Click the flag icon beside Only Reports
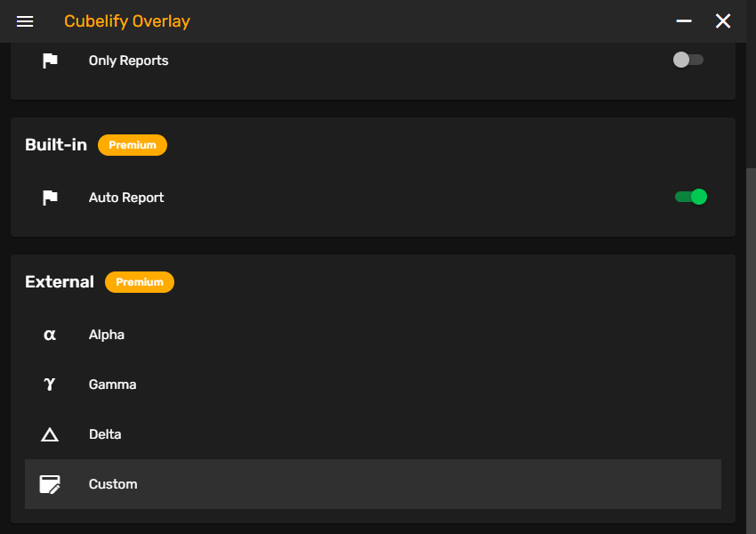Image resolution: width=756 pixels, height=534 pixels. [50, 61]
